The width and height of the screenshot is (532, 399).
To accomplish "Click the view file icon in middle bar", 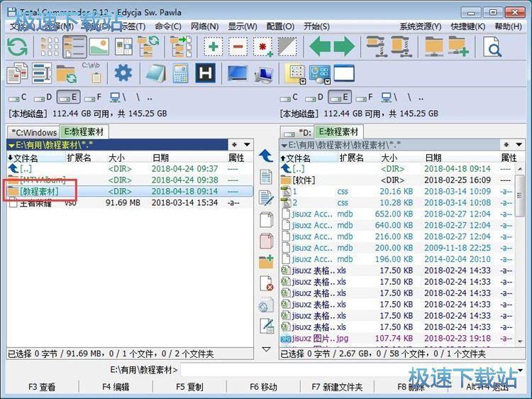I will (266, 178).
